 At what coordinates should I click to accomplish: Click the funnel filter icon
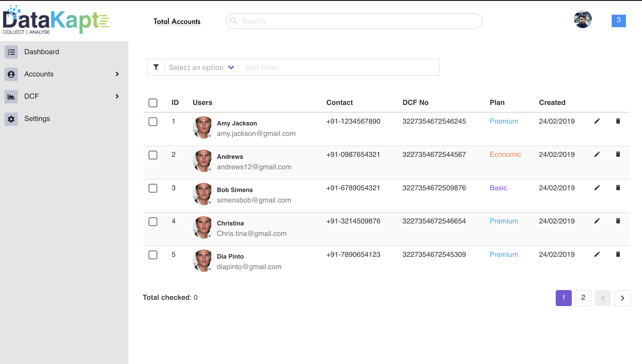point(156,67)
